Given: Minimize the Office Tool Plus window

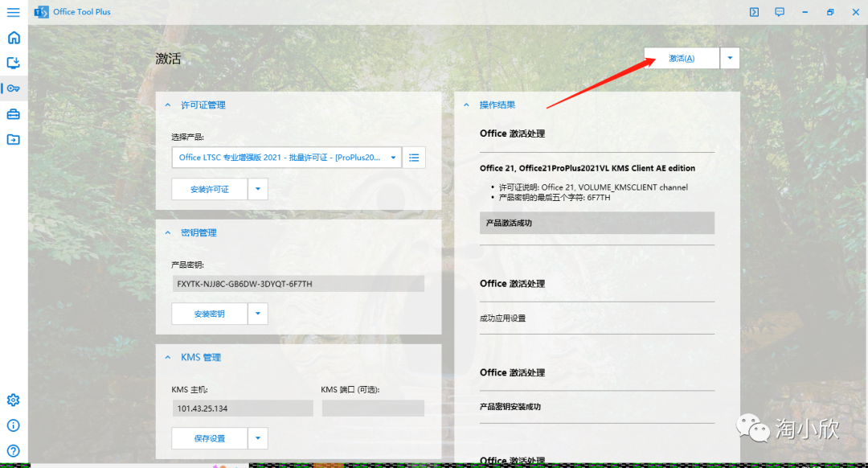Looking at the screenshot, I should click(805, 11).
